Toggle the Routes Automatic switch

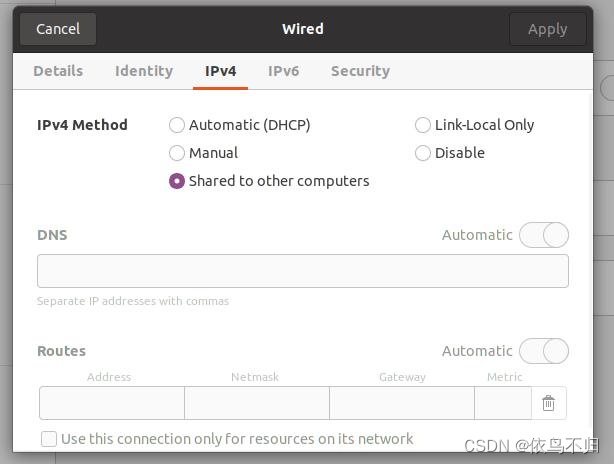(544, 351)
